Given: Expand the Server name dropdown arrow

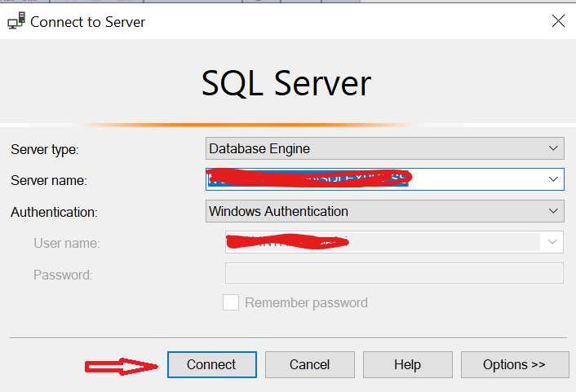Looking at the screenshot, I should point(554,179).
